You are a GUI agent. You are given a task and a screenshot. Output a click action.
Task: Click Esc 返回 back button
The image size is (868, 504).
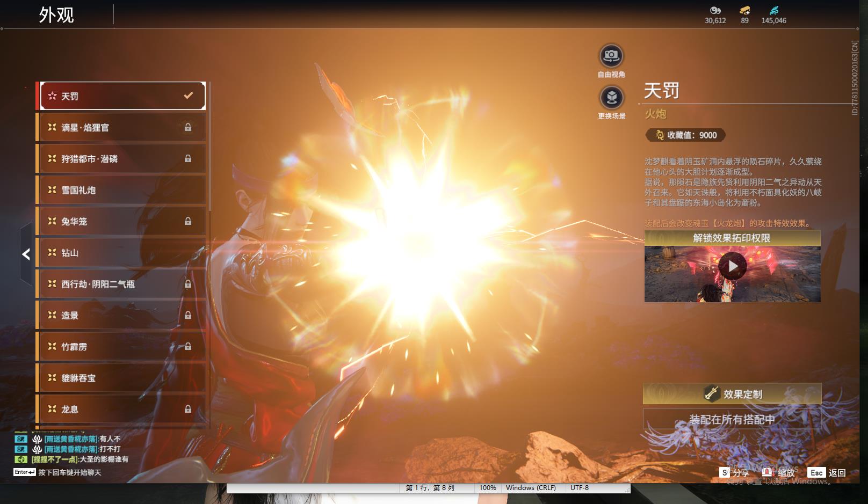pos(827,472)
